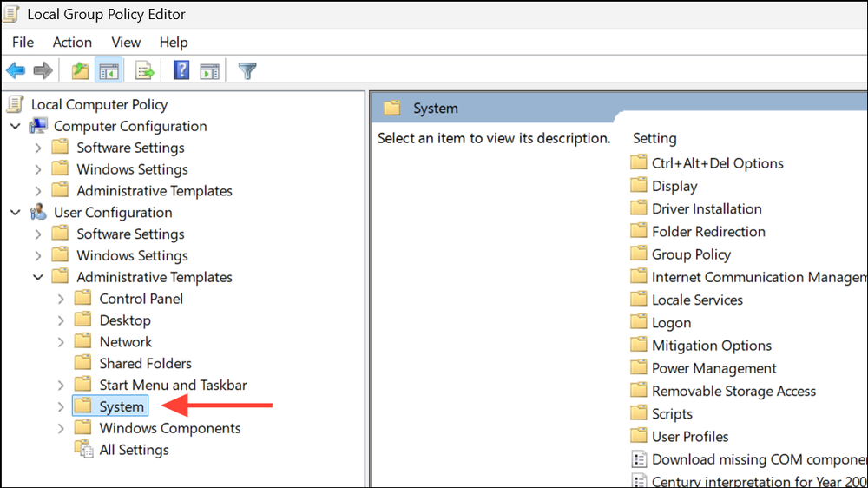This screenshot has width=868, height=488.
Task: Collapse the Computer Configuration node
Action: point(16,127)
